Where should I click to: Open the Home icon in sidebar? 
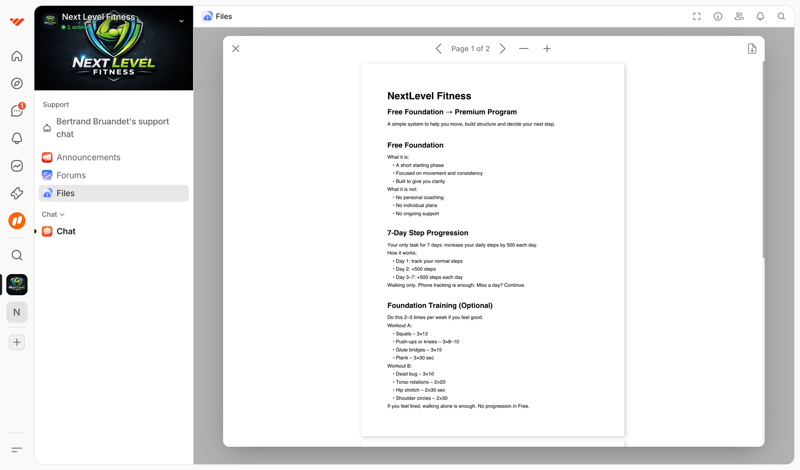click(17, 56)
